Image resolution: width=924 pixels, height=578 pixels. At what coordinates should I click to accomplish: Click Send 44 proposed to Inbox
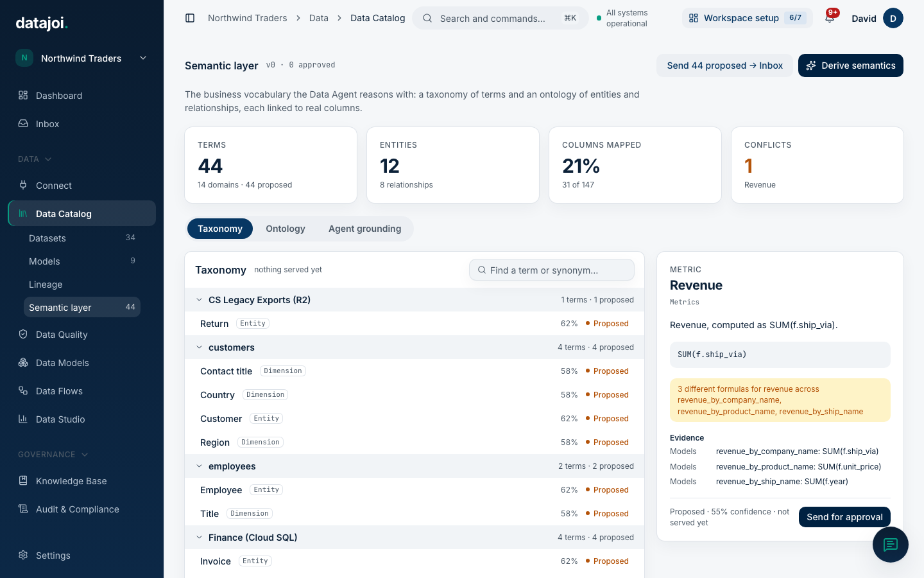click(x=725, y=66)
